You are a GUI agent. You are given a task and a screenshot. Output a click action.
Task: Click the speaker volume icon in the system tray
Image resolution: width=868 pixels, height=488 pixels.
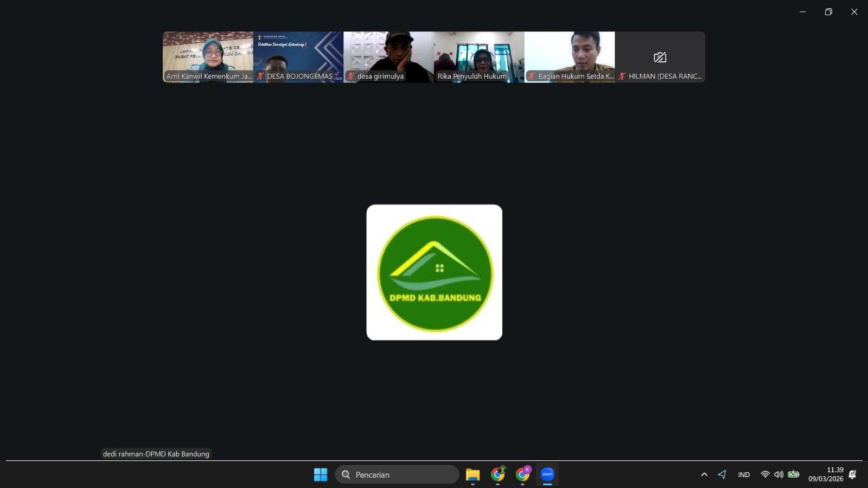coord(778,474)
